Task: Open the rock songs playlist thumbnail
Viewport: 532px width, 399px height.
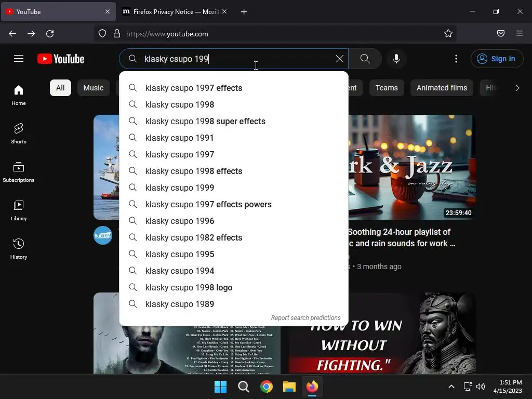Action: [x=187, y=350]
